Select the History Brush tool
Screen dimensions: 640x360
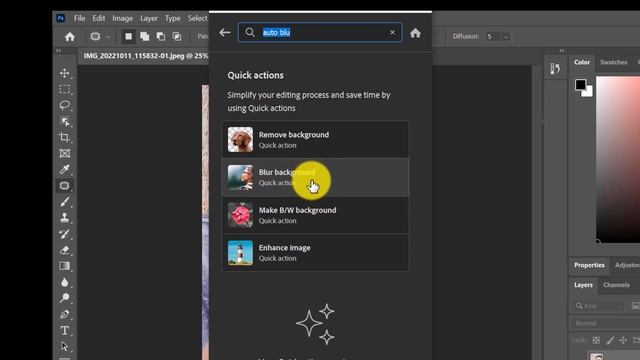pyautogui.click(x=64, y=234)
